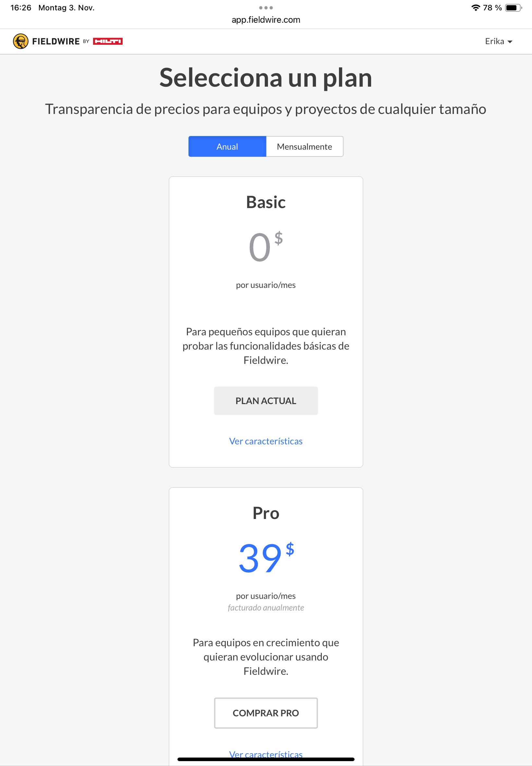Tap the three-dot multitasking icon
The width and height of the screenshot is (532, 766).
coord(266,8)
